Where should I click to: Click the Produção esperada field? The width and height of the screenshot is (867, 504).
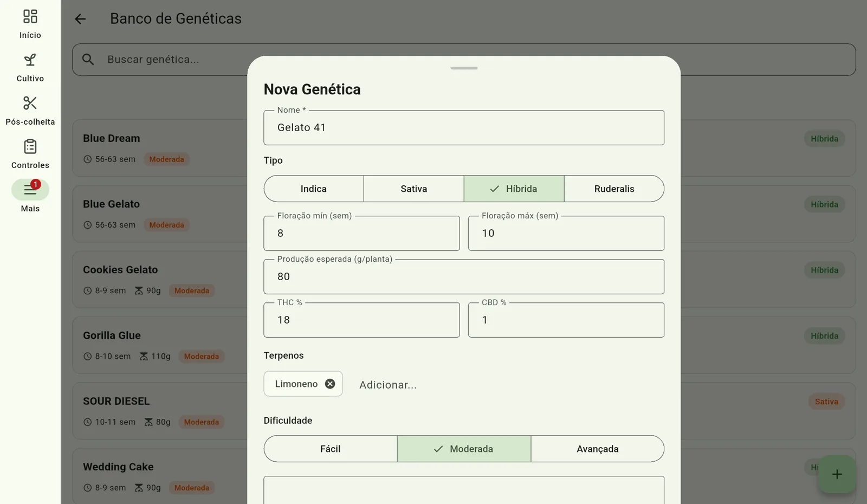[x=464, y=276]
